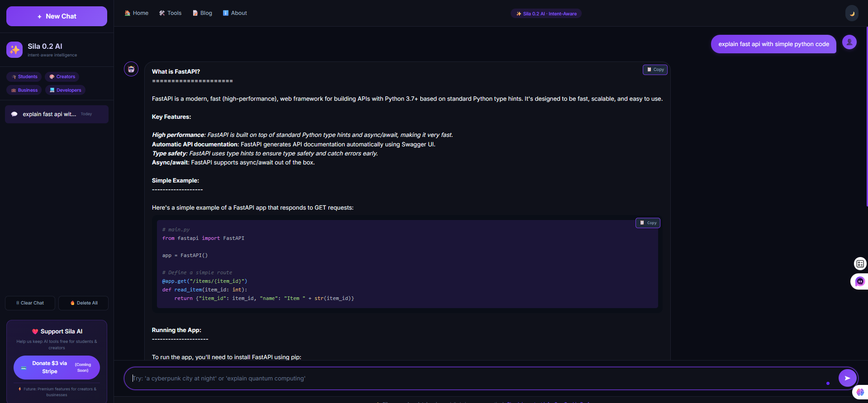The width and height of the screenshot is (868, 403).
Task: Open the 'explain fast api' chat history
Action: [x=57, y=114]
